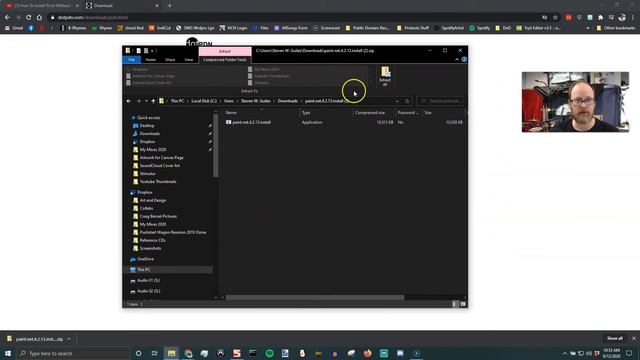Switch to the View ribbon tab
The image size is (640, 360).
point(189,60)
